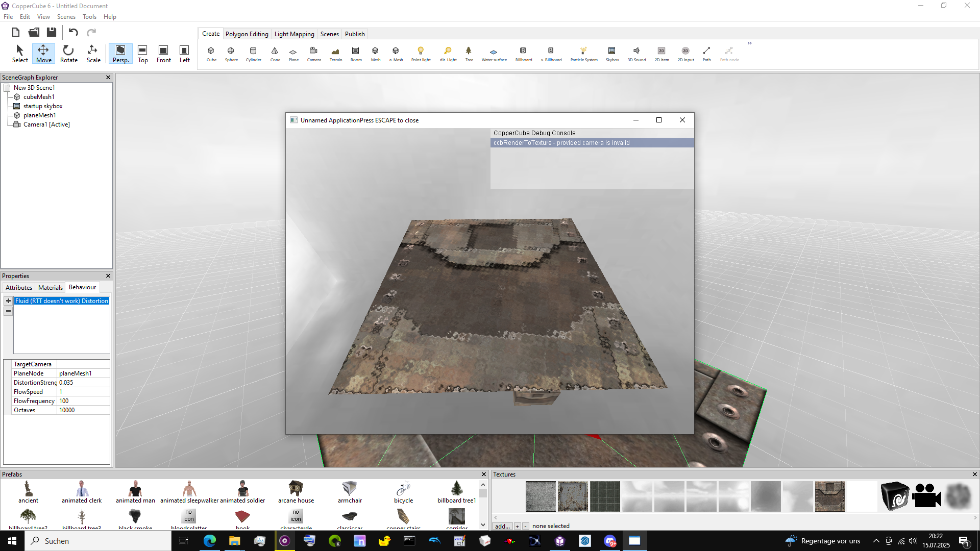Click the New document icon

(x=16, y=32)
